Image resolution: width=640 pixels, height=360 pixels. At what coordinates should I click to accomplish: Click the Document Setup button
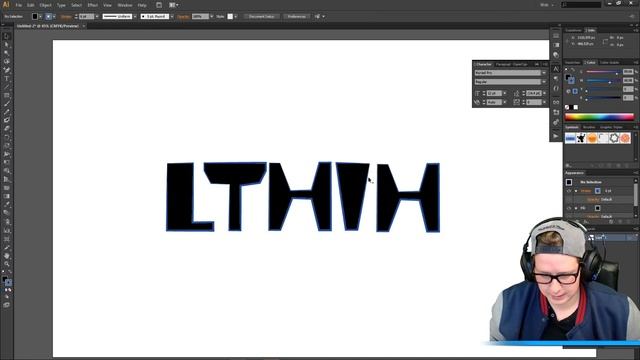[x=262, y=17]
